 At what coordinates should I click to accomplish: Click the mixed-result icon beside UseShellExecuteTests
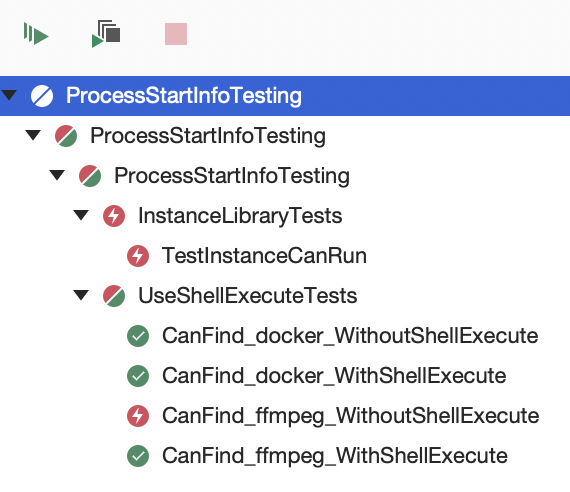coord(114,296)
